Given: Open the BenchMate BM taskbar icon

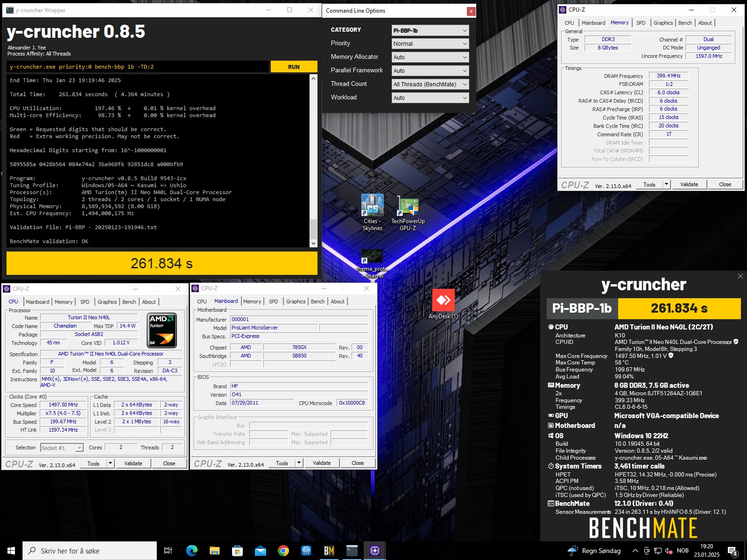Looking at the screenshot, I should pos(329,551).
